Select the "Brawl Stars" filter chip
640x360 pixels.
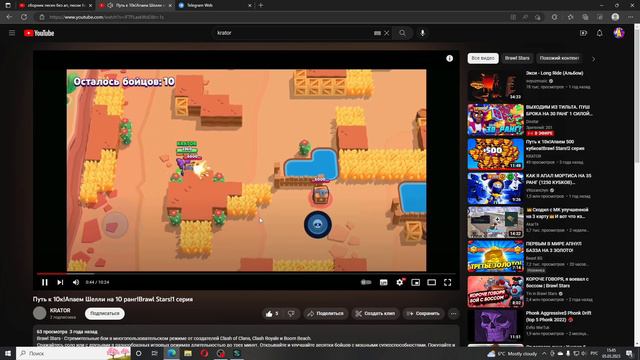coord(517,58)
